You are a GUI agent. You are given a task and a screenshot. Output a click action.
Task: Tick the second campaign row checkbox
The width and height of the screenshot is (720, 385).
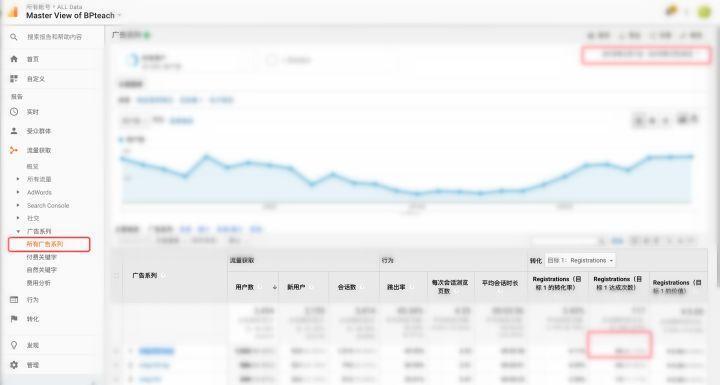116,365
